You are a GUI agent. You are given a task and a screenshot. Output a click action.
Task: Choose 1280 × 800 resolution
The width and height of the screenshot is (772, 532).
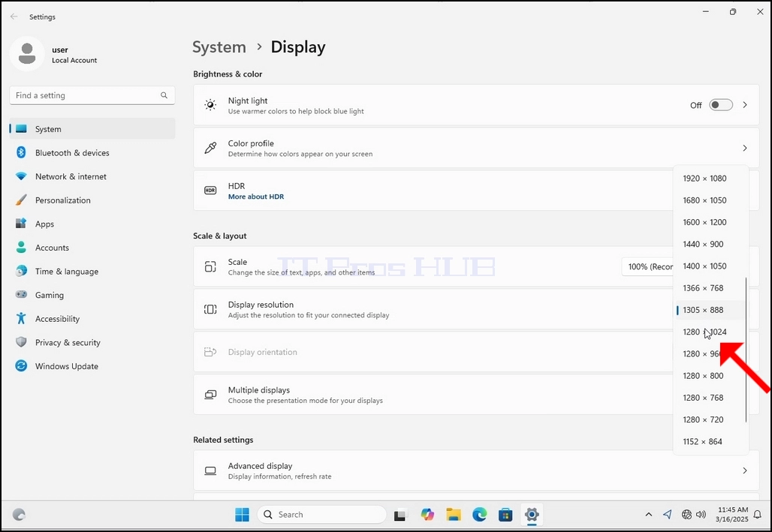point(710,375)
